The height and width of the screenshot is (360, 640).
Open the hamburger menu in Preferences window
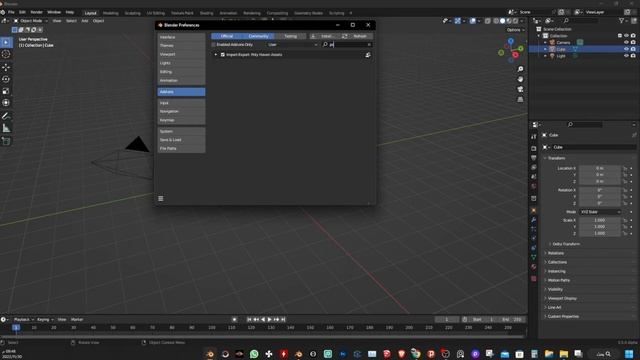[161, 198]
